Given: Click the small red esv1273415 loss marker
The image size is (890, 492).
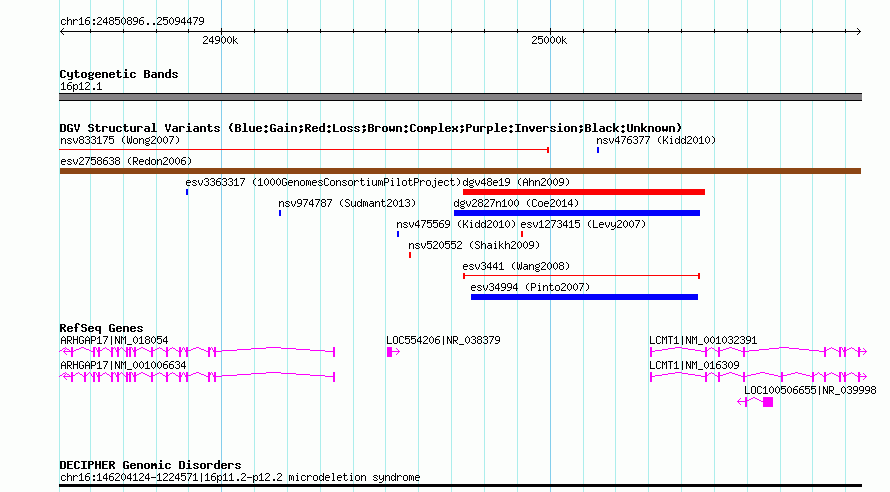Looking at the screenshot, I should coord(522,234).
